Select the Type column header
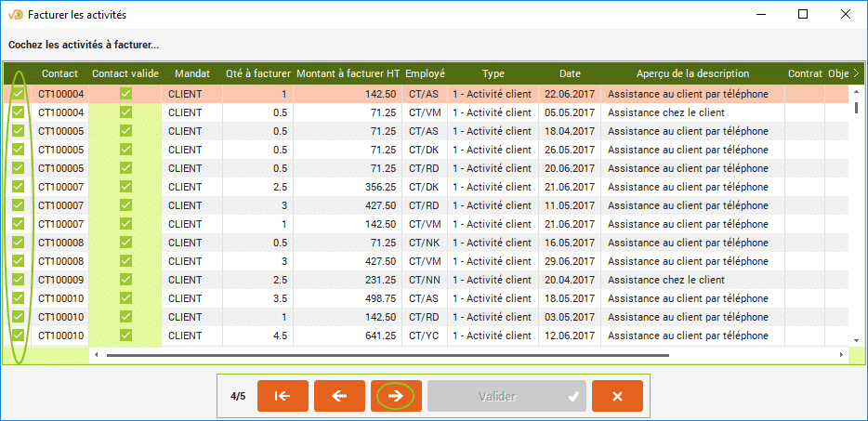Screen dimensions: 868x421 [x=493, y=73]
